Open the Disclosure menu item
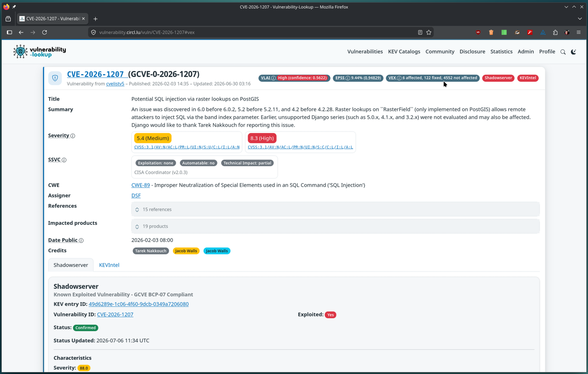The image size is (588, 374). (x=472, y=52)
